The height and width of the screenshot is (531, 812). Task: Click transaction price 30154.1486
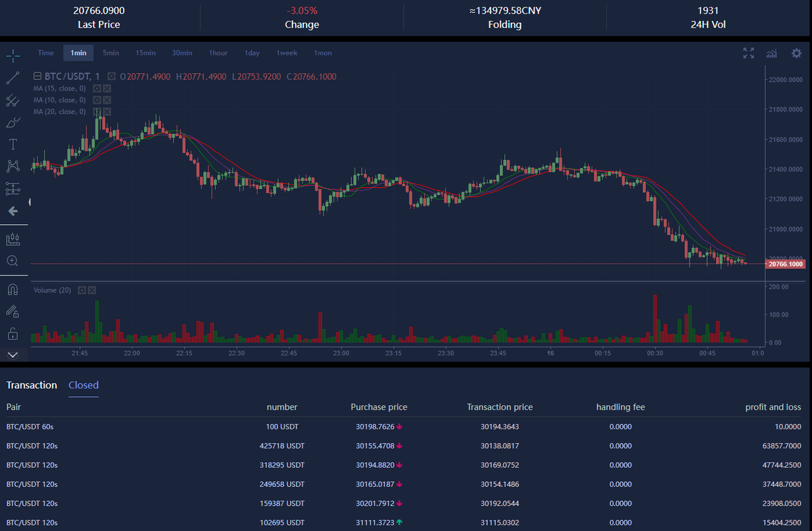tap(500, 484)
